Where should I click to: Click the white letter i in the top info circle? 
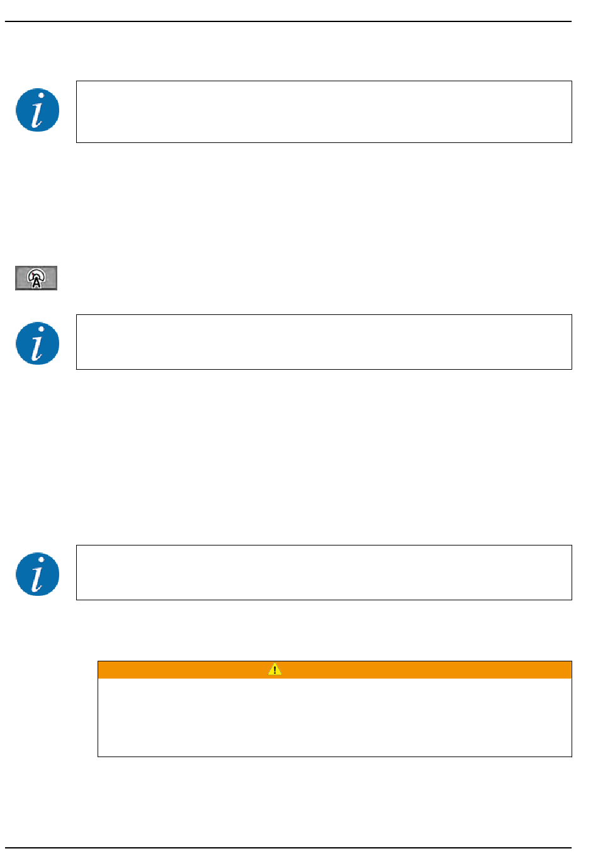coord(38,111)
